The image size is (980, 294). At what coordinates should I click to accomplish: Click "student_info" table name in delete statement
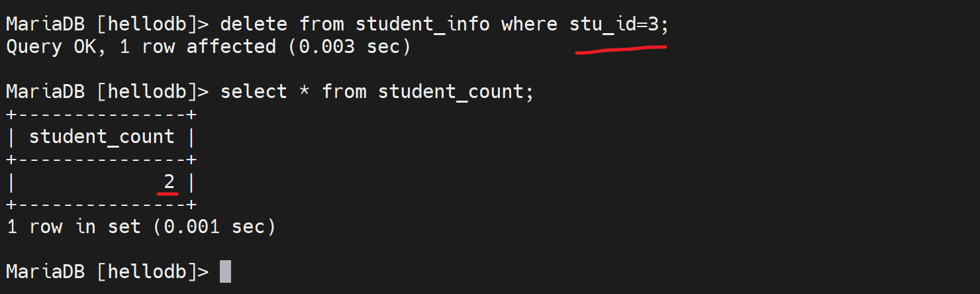click(x=422, y=24)
